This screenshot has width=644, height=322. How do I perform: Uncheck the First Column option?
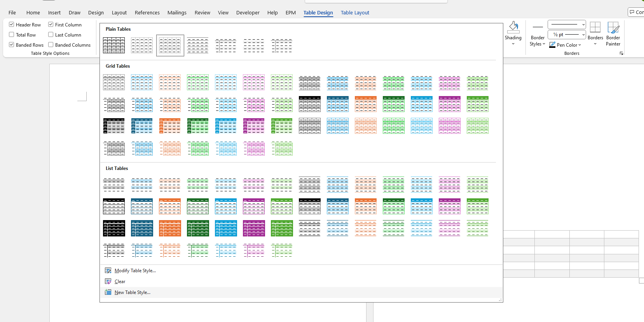point(51,24)
